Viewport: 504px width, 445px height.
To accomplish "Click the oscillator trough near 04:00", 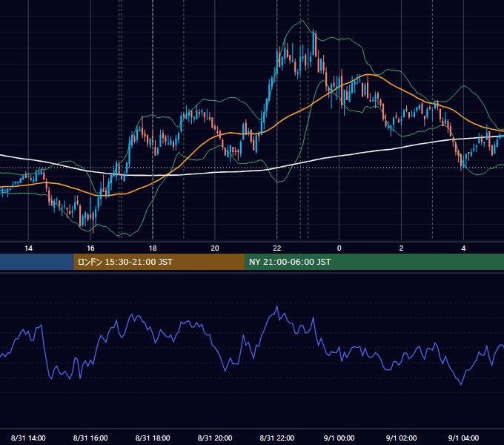I will 461,383.
